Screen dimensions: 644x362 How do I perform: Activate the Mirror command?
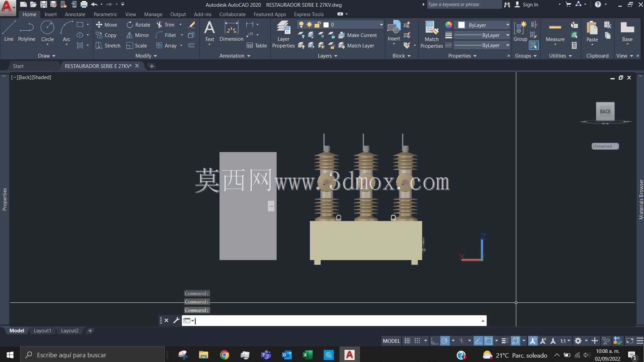tap(137, 35)
